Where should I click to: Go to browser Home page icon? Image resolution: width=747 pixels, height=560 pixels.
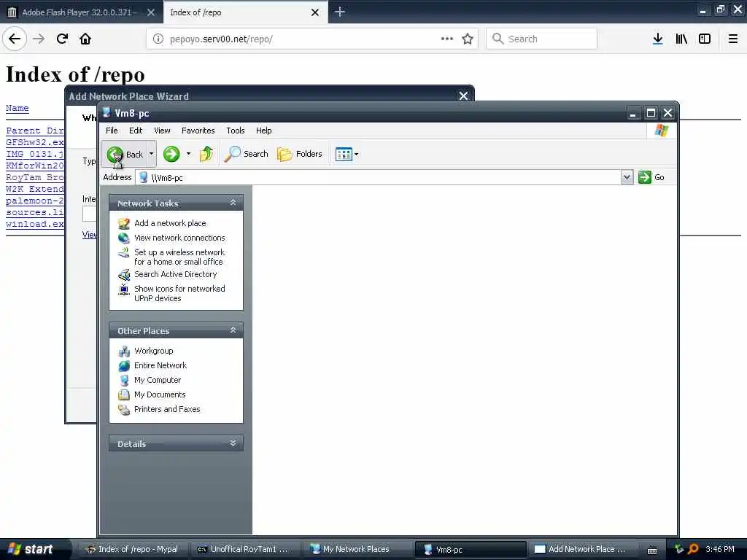(85, 39)
